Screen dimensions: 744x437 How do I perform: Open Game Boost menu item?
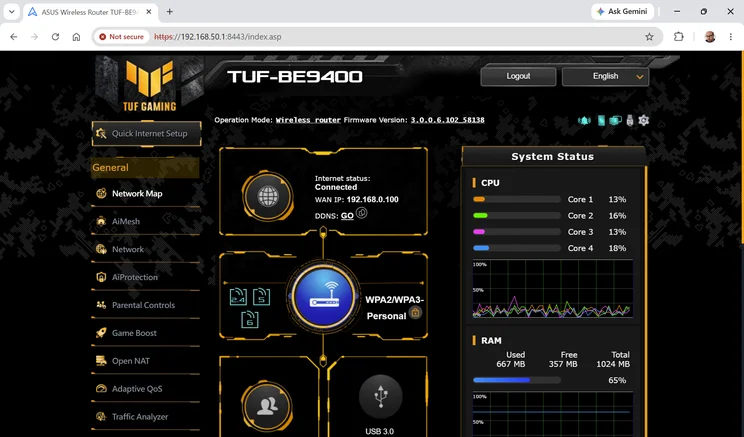pyautogui.click(x=146, y=333)
